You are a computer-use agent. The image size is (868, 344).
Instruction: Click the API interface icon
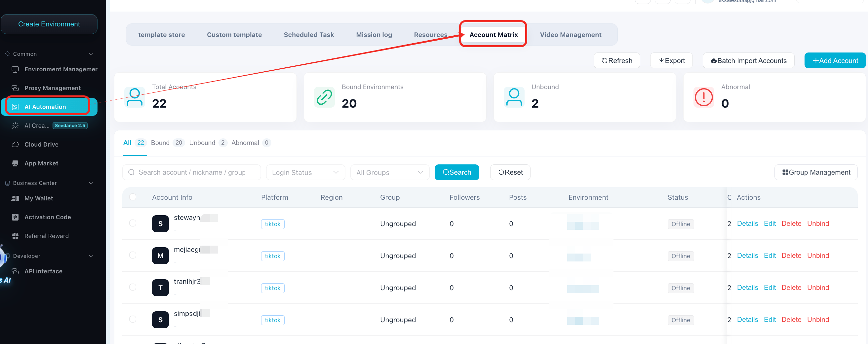click(15, 272)
